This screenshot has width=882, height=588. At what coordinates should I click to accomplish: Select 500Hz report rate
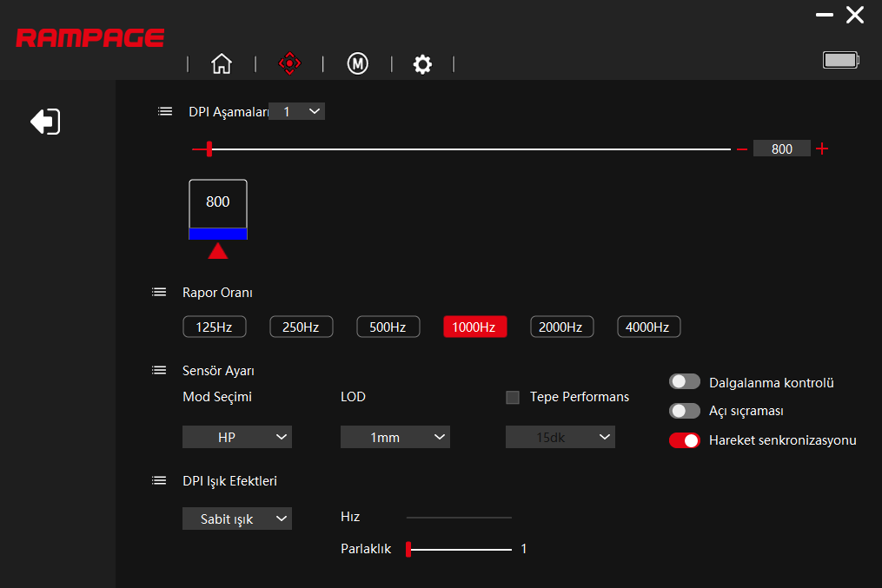click(x=388, y=327)
